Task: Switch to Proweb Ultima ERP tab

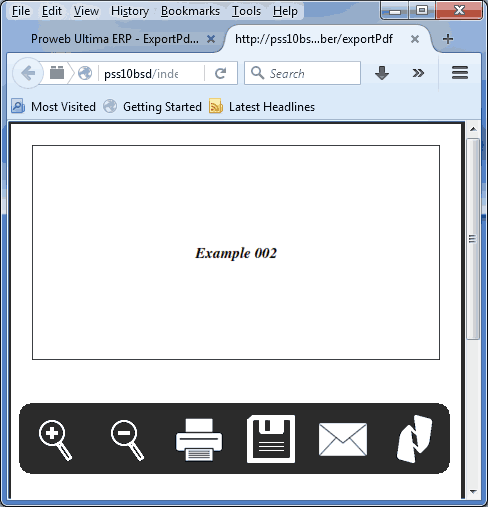Action: [115, 39]
